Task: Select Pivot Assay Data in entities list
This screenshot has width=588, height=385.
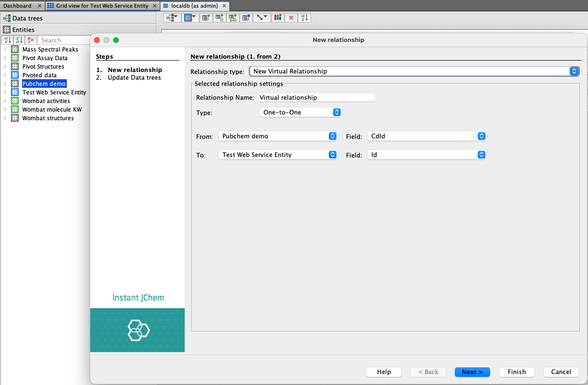Action: point(45,58)
